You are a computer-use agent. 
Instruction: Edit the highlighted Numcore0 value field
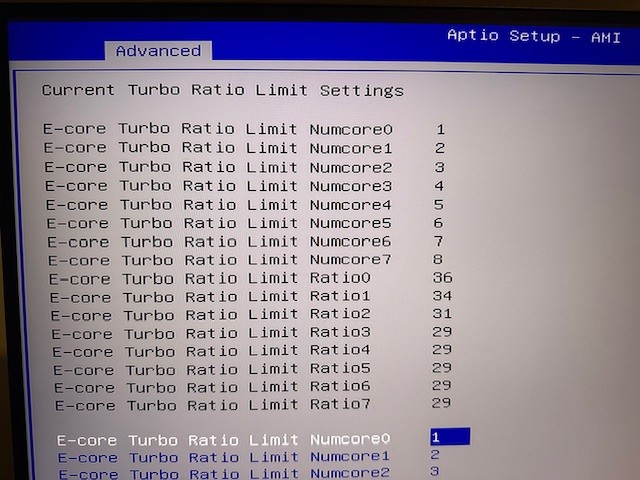tap(449, 437)
